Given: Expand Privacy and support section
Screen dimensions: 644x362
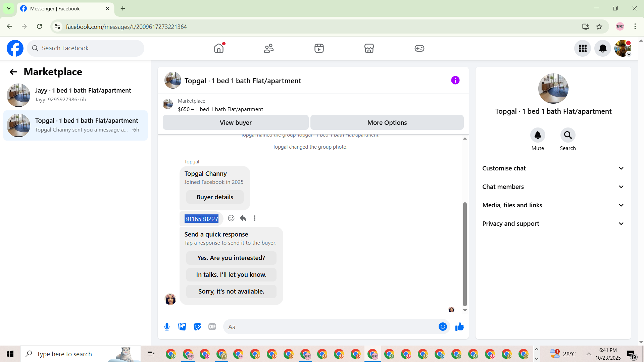Looking at the screenshot, I should pyautogui.click(x=553, y=224).
